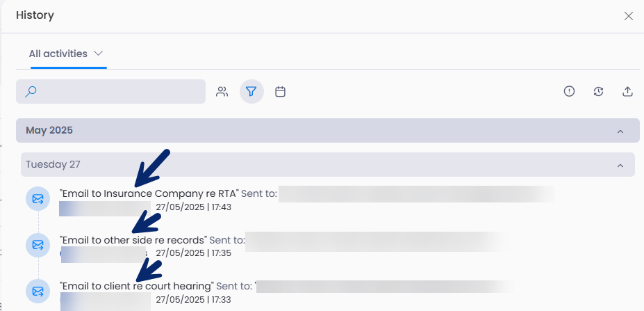Click email icon beside client court hearing entry
The height and width of the screenshot is (311, 644).
(x=38, y=292)
